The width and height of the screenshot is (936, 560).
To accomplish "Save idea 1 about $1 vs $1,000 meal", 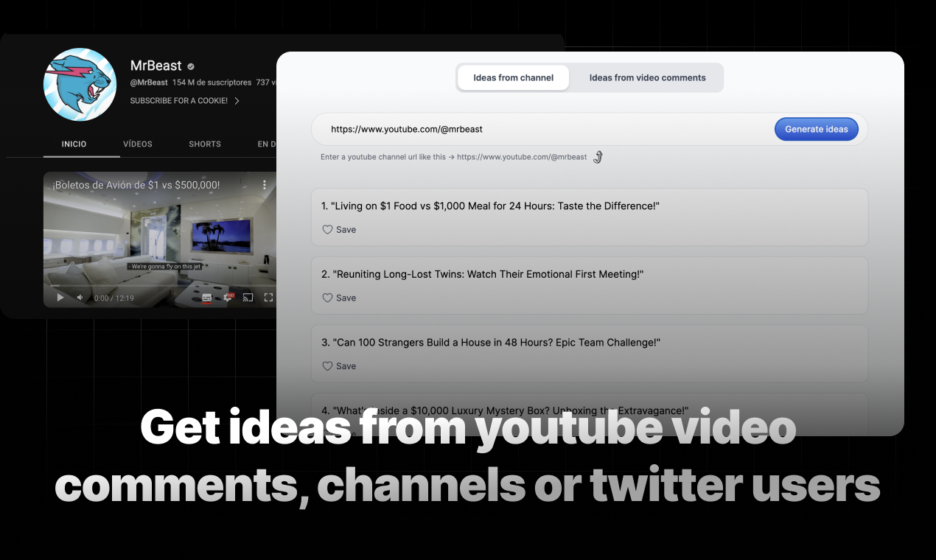I will [339, 230].
